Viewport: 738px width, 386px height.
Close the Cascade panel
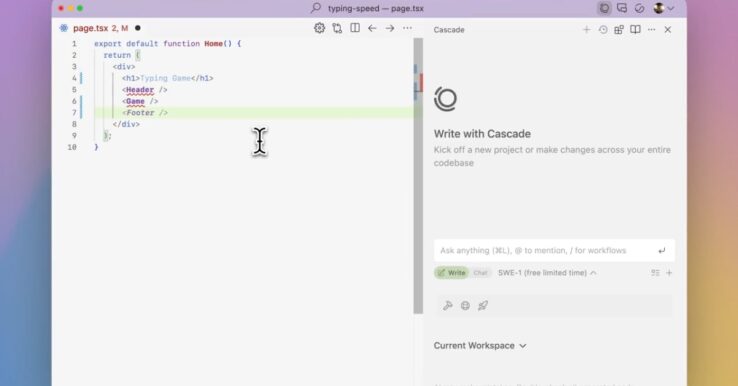(x=668, y=30)
